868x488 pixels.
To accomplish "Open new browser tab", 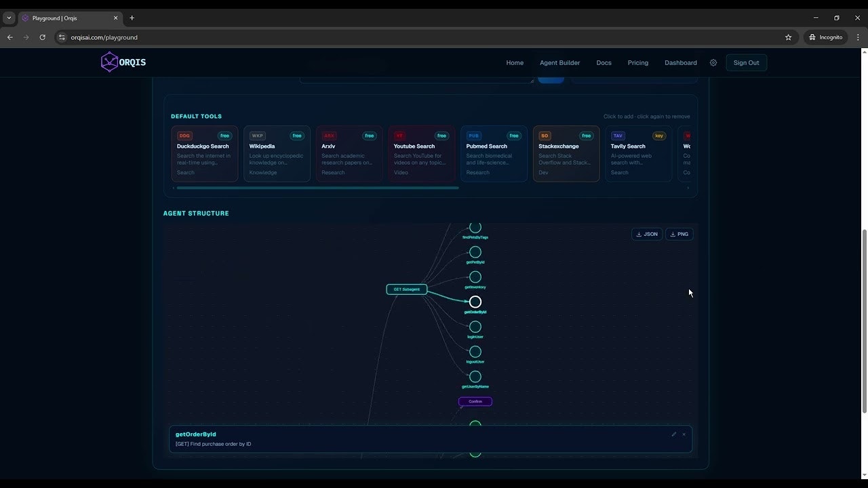I will 132,18.
